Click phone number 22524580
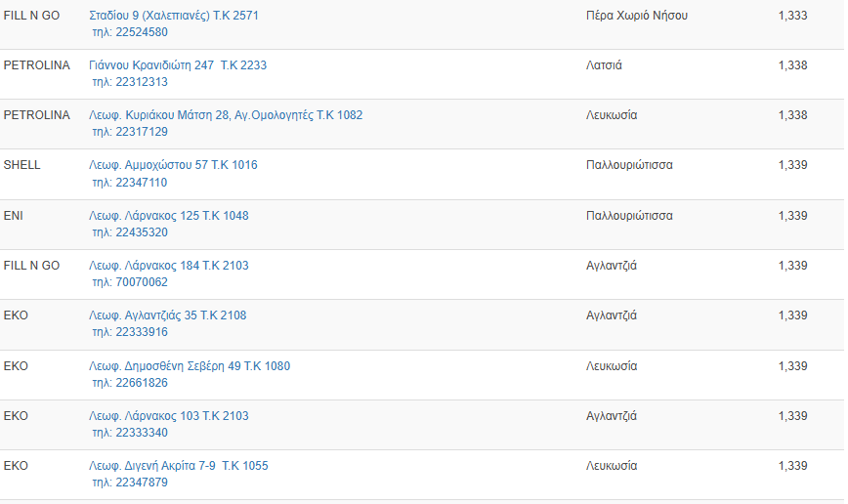Image resolution: width=848 pixels, height=504 pixels. click(141, 32)
